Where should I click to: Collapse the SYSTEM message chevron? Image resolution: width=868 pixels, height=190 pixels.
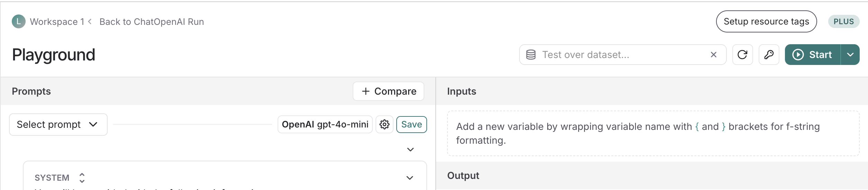click(x=409, y=178)
